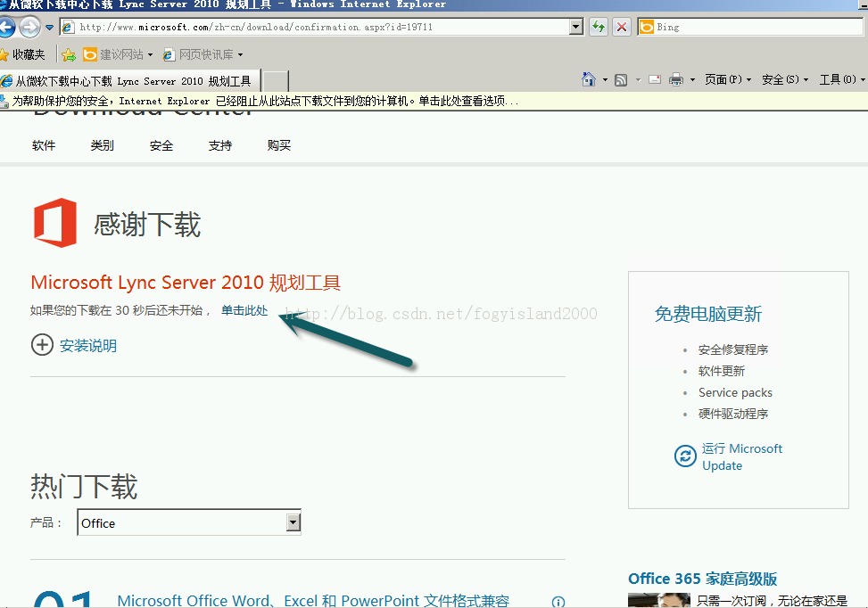The width and height of the screenshot is (868, 608).
Task: Open a new blank tab
Action: tap(275, 81)
